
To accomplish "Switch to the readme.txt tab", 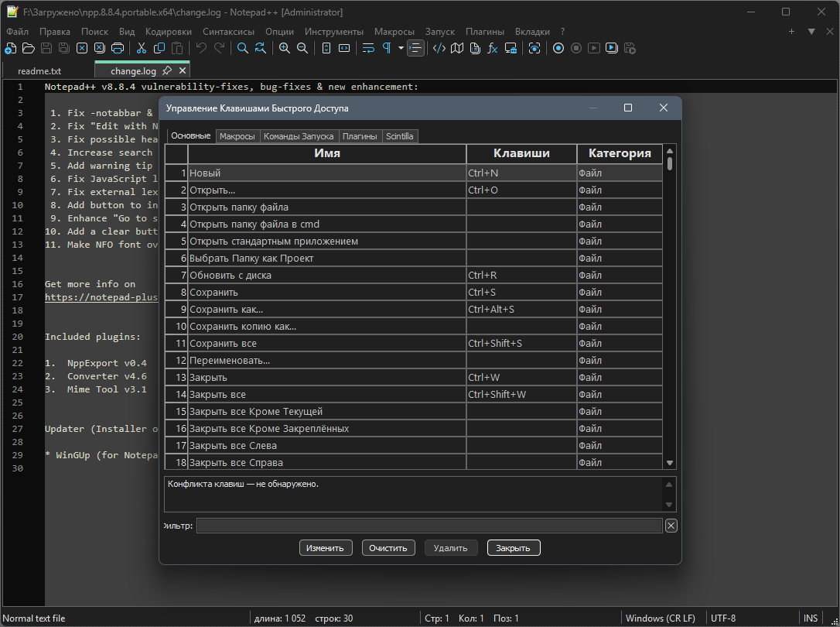I will coord(39,70).
